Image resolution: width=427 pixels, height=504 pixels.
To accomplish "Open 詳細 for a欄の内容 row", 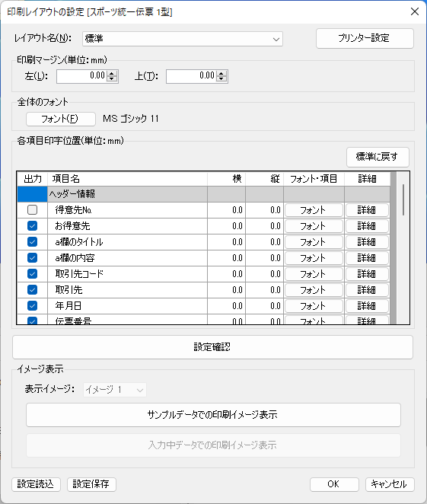I will tap(367, 258).
